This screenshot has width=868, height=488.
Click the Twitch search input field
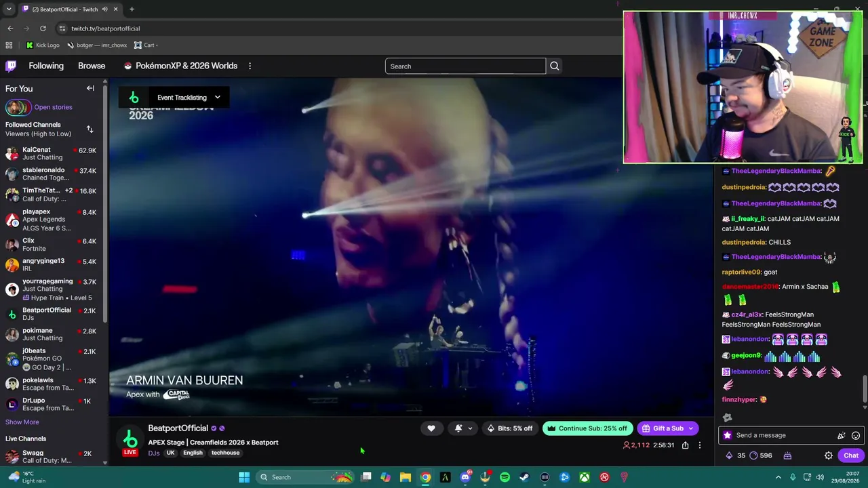click(465, 66)
